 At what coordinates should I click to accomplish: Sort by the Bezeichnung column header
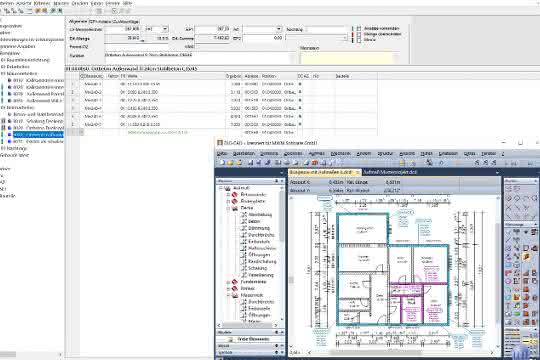pyautogui.click(x=92, y=76)
